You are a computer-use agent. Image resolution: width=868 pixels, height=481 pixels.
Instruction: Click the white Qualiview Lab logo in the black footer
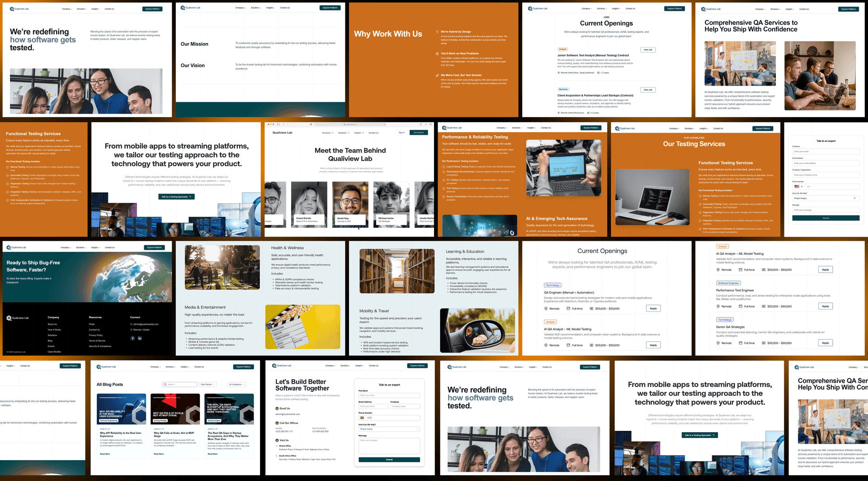click(x=18, y=318)
